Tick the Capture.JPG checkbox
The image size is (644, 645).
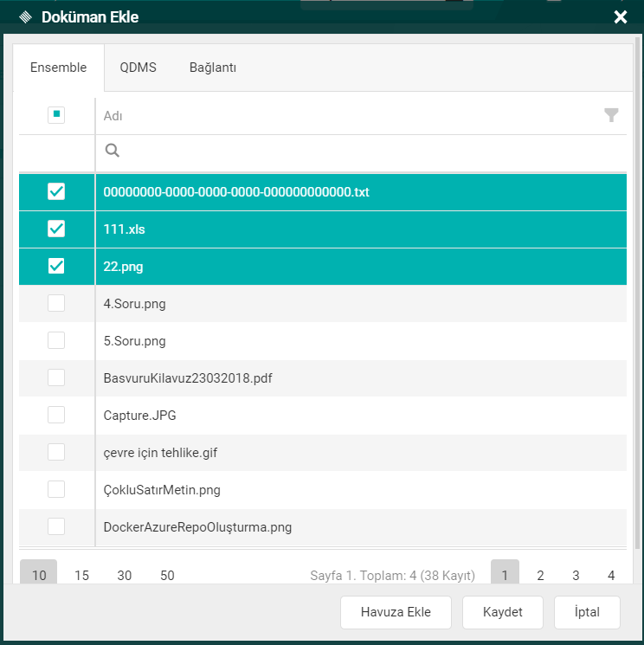[x=56, y=416]
